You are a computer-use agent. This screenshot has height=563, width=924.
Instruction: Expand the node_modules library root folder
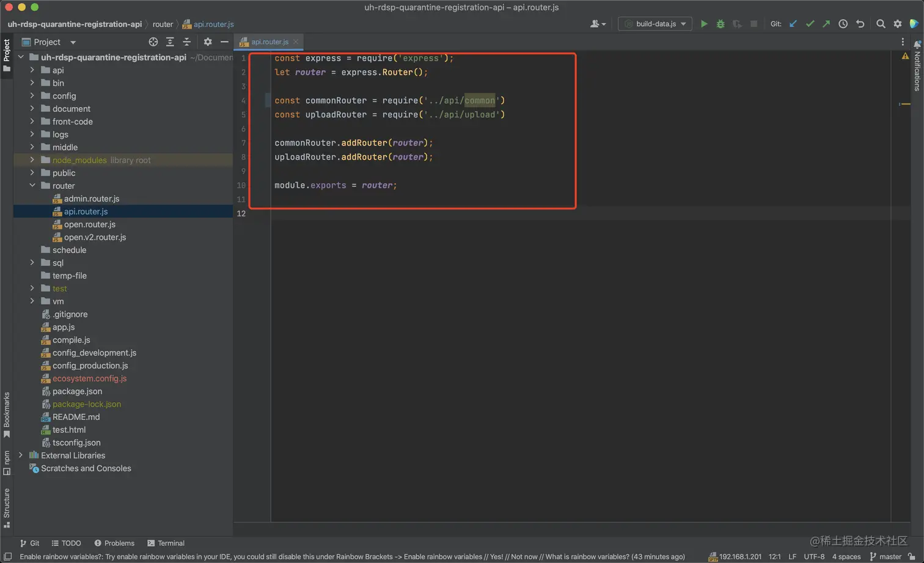pos(32,160)
